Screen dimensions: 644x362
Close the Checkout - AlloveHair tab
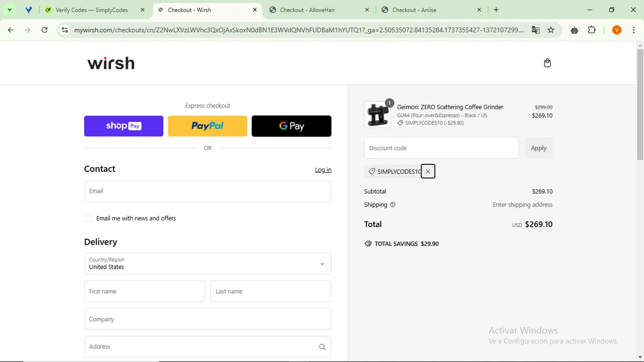tap(367, 9)
